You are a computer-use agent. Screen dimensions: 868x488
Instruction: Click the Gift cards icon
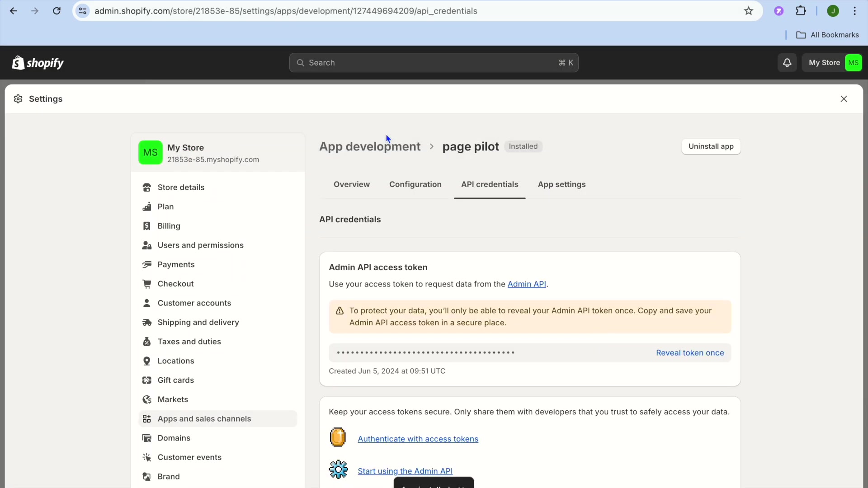(x=146, y=380)
